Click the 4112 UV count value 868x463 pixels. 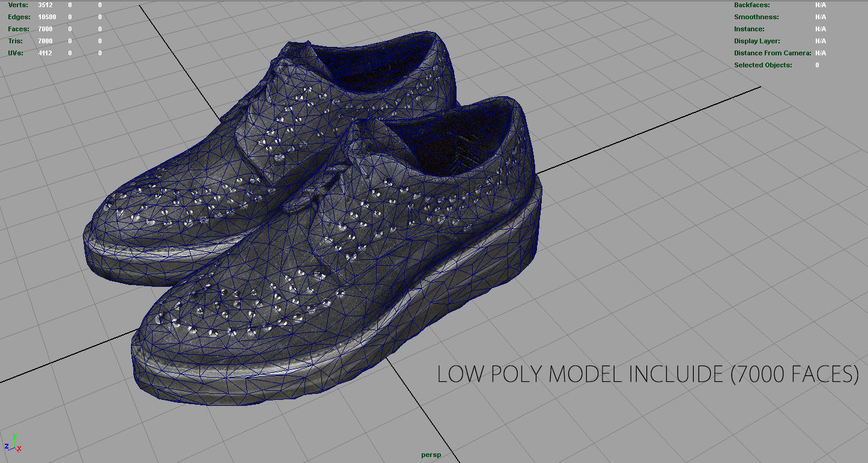click(x=45, y=53)
